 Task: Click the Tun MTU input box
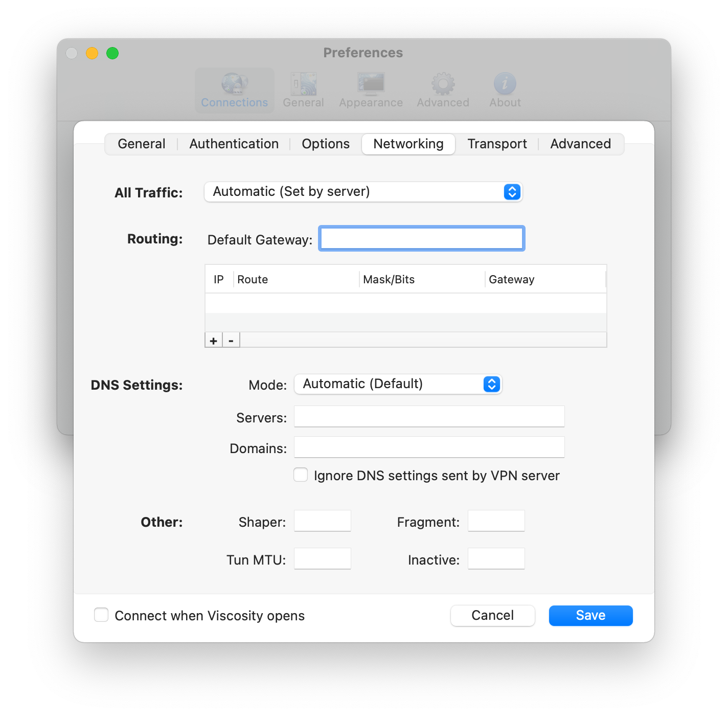coord(323,559)
